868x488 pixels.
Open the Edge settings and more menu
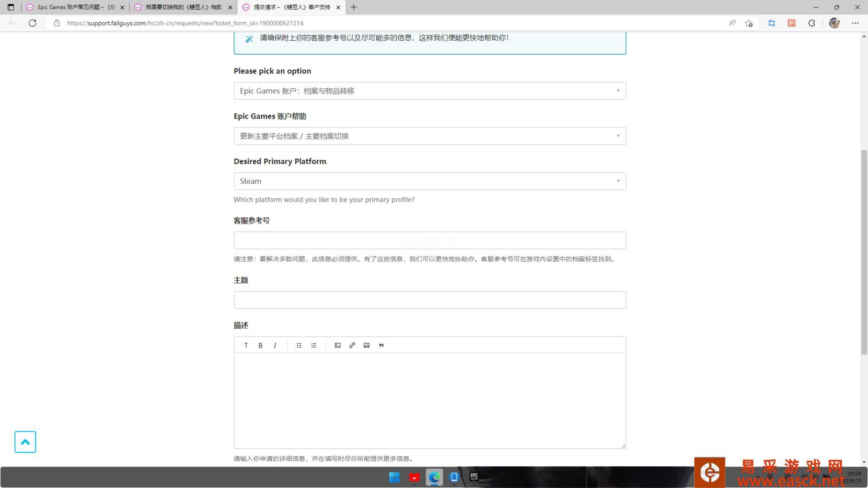click(855, 23)
